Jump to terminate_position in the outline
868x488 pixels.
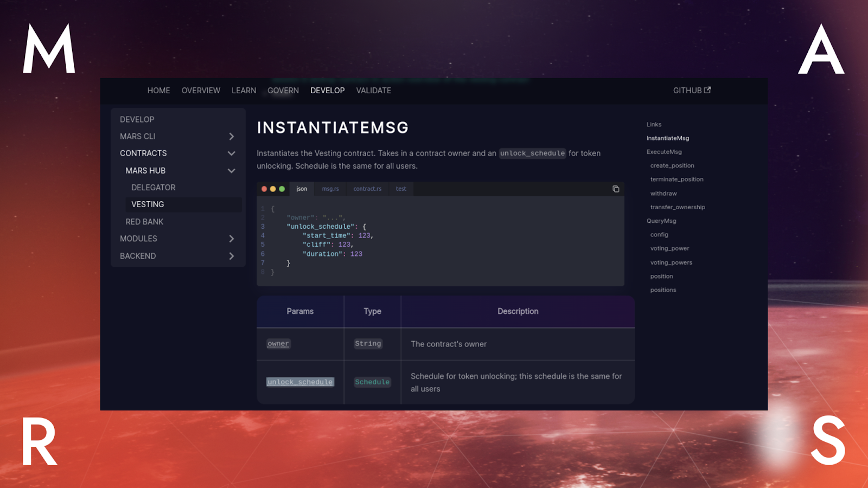point(676,179)
